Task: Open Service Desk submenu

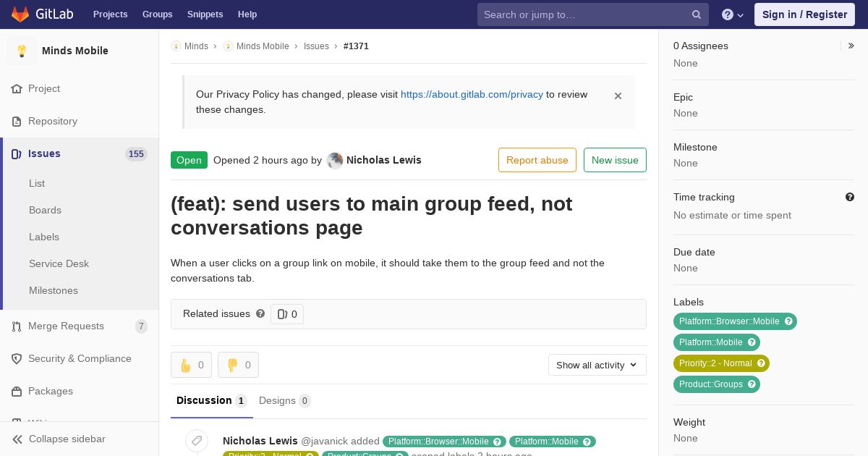Action: (x=59, y=263)
